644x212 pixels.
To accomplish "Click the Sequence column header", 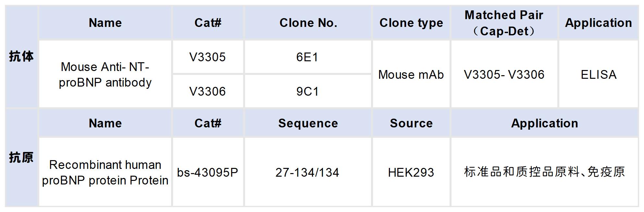I will [x=308, y=123].
